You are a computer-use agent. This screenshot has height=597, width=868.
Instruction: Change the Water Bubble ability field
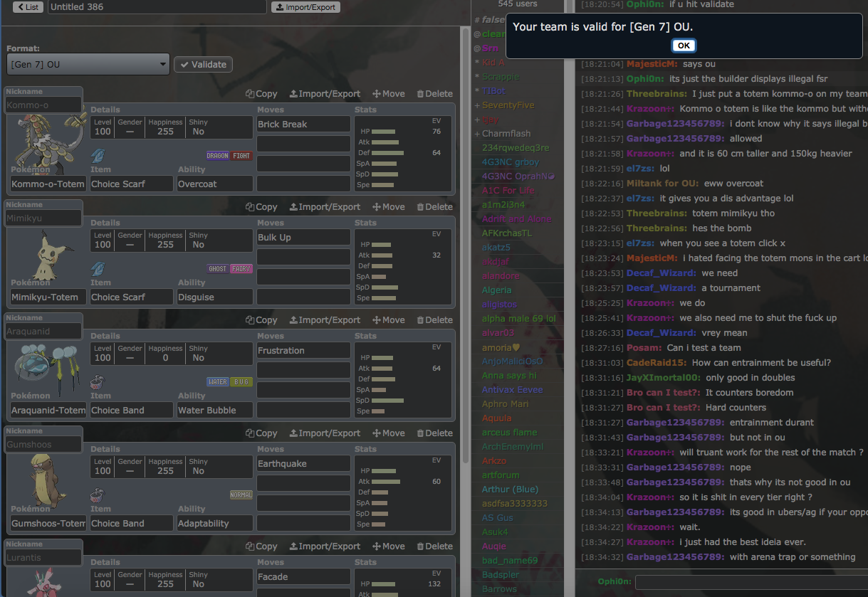(x=214, y=410)
